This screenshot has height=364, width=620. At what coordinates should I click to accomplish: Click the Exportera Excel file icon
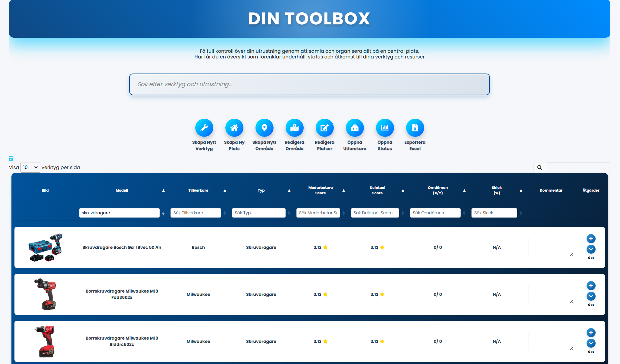click(x=415, y=128)
